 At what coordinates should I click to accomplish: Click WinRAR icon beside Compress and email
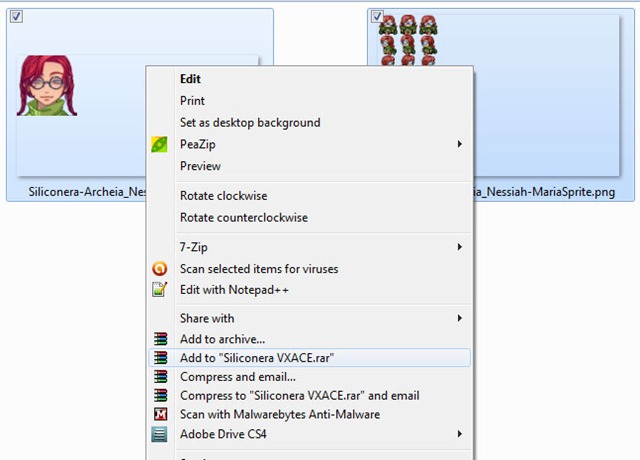pyautogui.click(x=159, y=377)
